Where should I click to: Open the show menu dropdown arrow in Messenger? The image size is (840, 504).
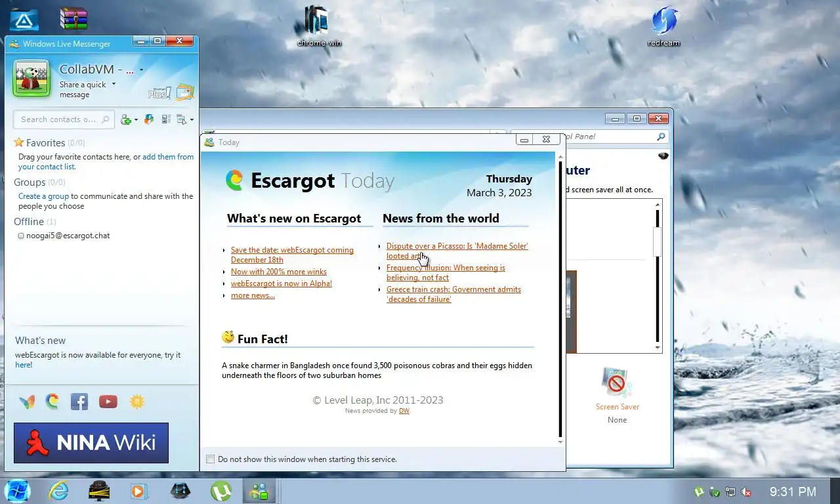pos(192,120)
